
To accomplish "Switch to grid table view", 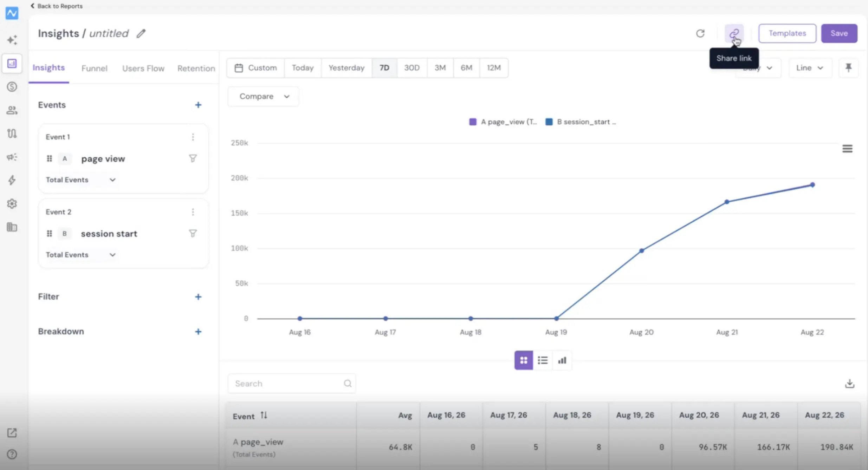I will 524,360.
